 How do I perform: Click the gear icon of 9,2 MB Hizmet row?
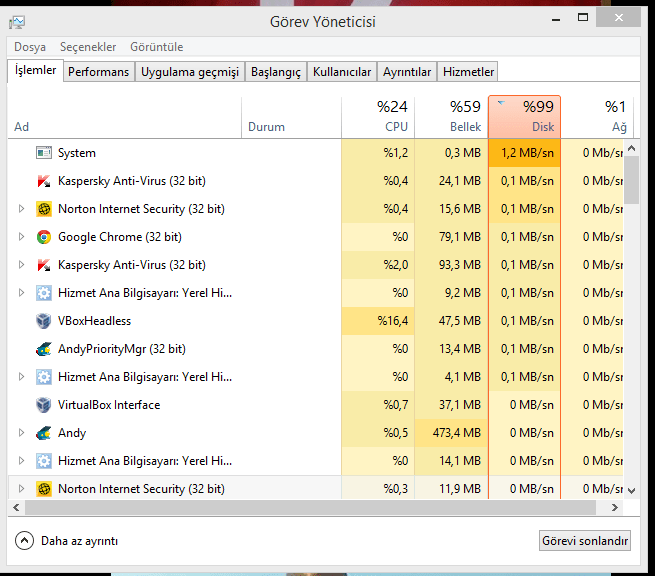43,293
